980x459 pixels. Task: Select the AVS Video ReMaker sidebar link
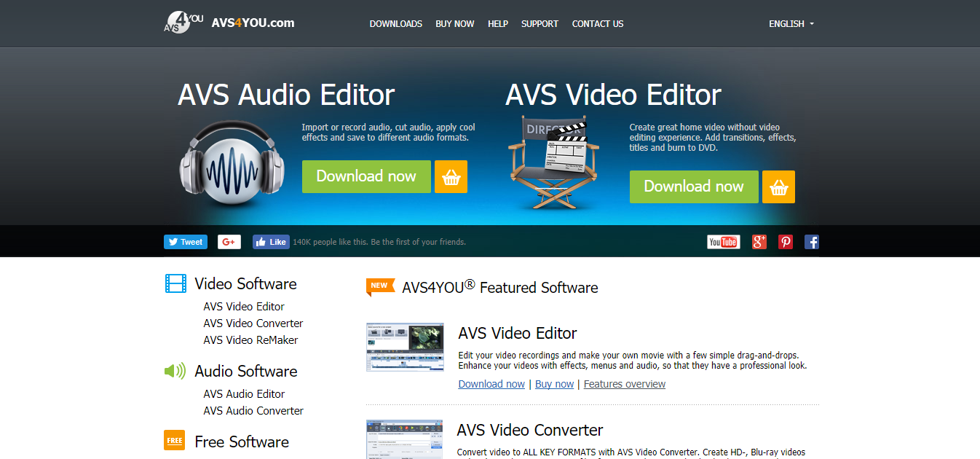coord(250,340)
